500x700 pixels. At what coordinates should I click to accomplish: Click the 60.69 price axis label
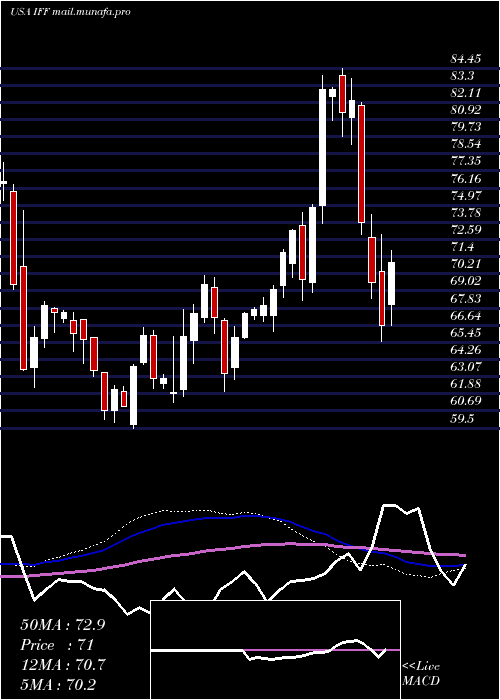pyautogui.click(x=466, y=400)
